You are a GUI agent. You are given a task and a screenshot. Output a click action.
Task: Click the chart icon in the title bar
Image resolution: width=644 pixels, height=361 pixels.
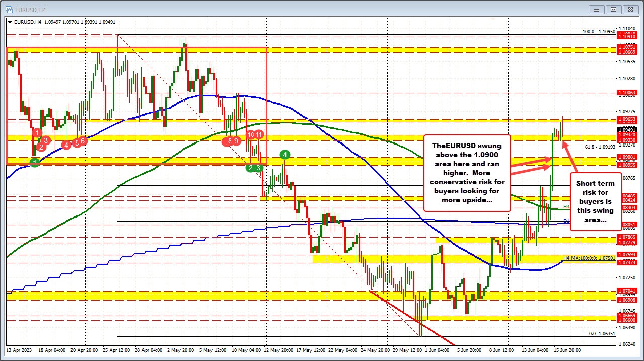pyautogui.click(x=8, y=9)
